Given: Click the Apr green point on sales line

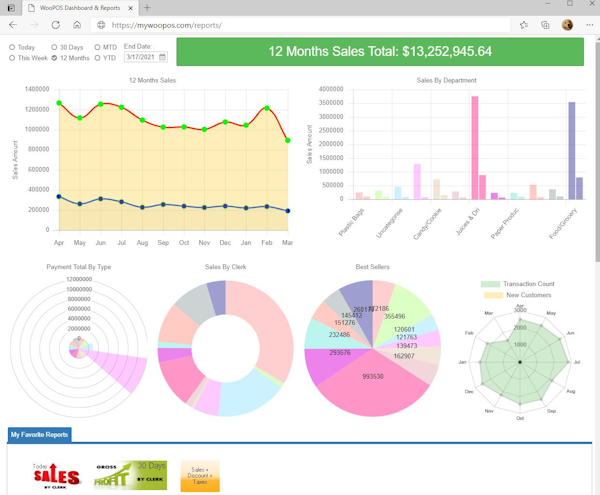Looking at the screenshot, I should (59, 103).
